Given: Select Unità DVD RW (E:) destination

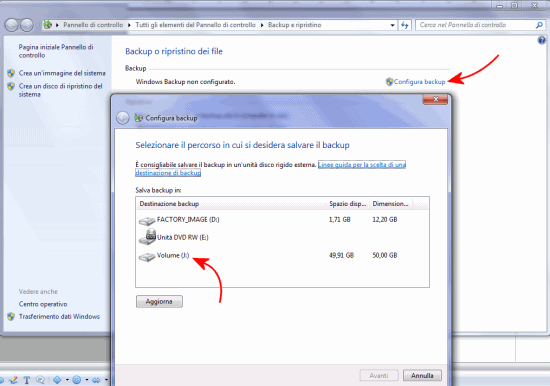Looking at the screenshot, I should point(282,238).
